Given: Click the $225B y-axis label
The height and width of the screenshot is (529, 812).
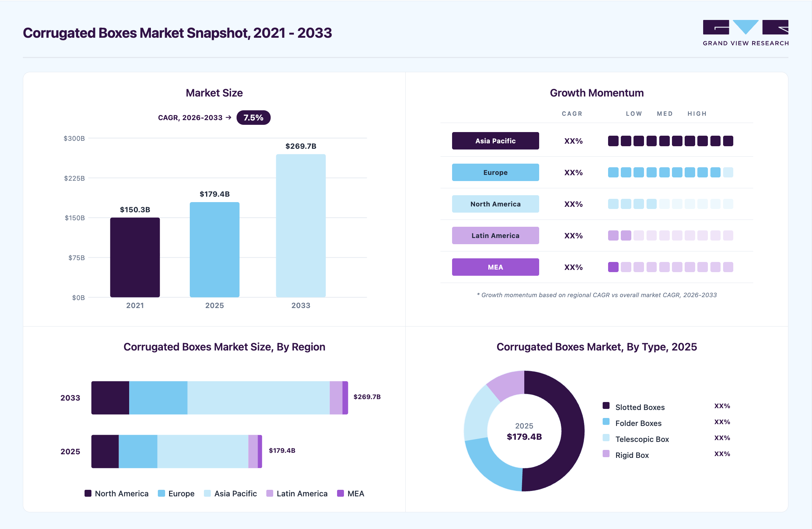Looking at the screenshot, I should pos(74,178).
